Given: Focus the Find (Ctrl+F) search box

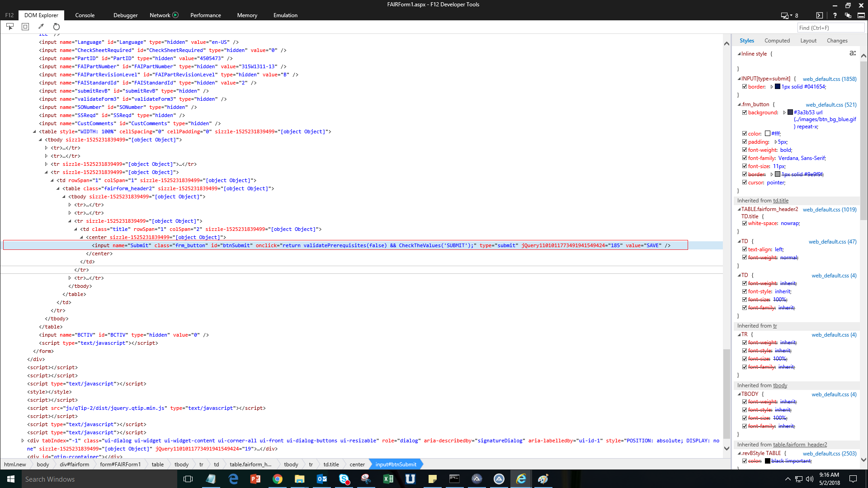Looking at the screenshot, I should tap(830, 28).
